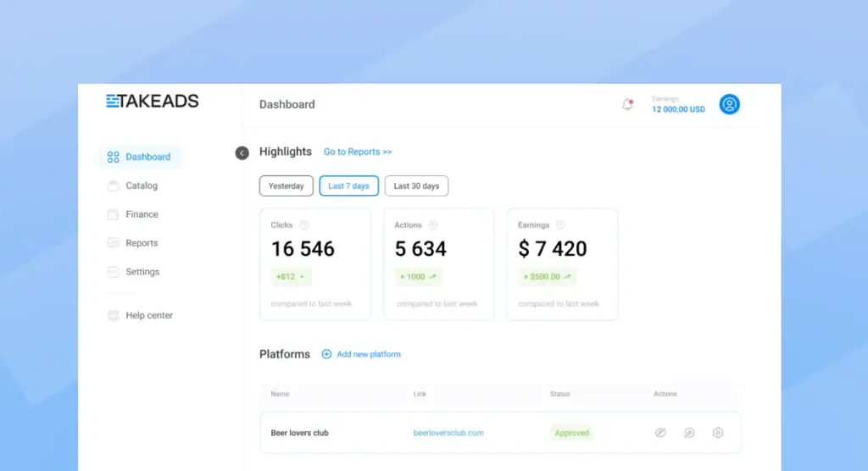This screenshot has height=471, width=868.
Task: Click the +$500.00 earnings change badge
Action: 547,277
